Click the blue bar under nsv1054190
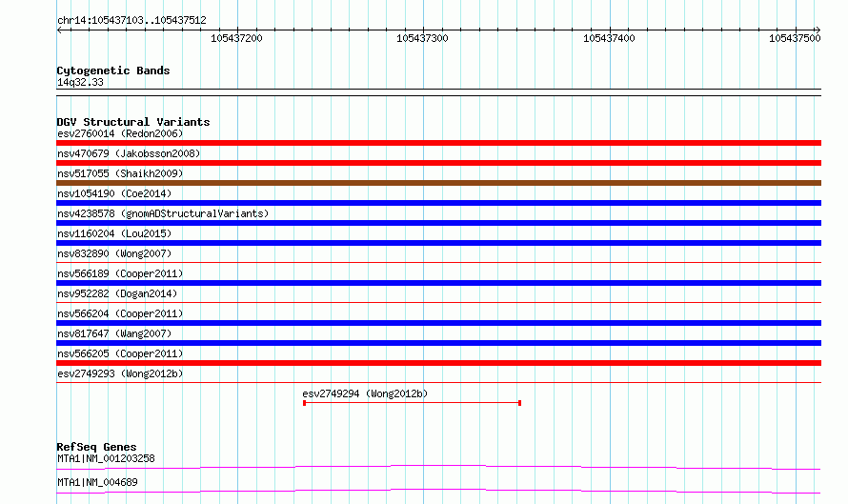Image resolution: width=848 pixels, height=504 pixels. pyautogui.click(x=438, y=203)
